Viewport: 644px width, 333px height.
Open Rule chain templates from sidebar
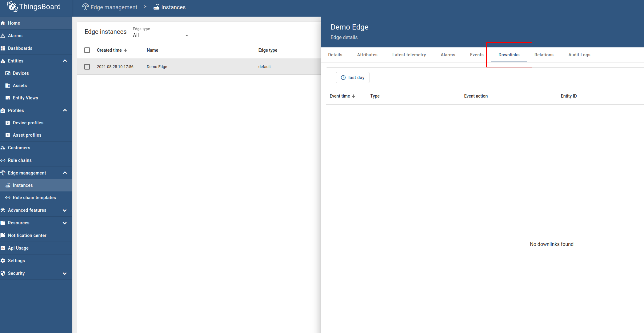click(34, 197)
